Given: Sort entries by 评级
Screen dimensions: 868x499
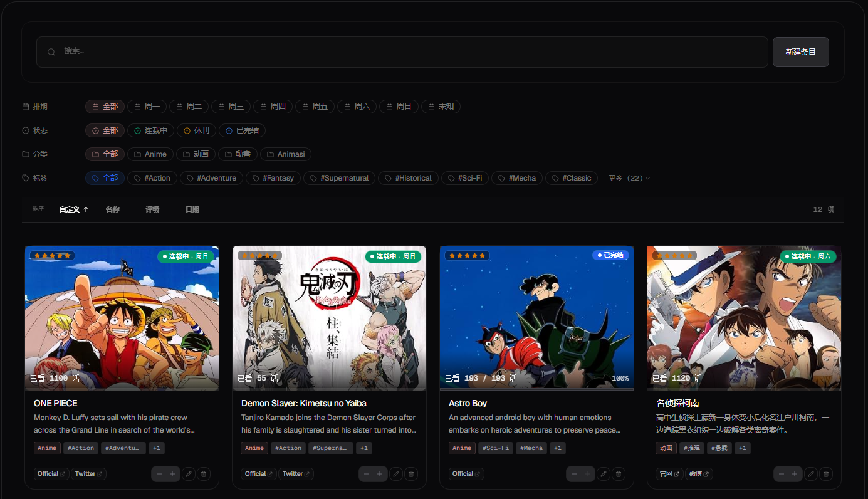Looking at the screenshot, I should coord(152,209).
